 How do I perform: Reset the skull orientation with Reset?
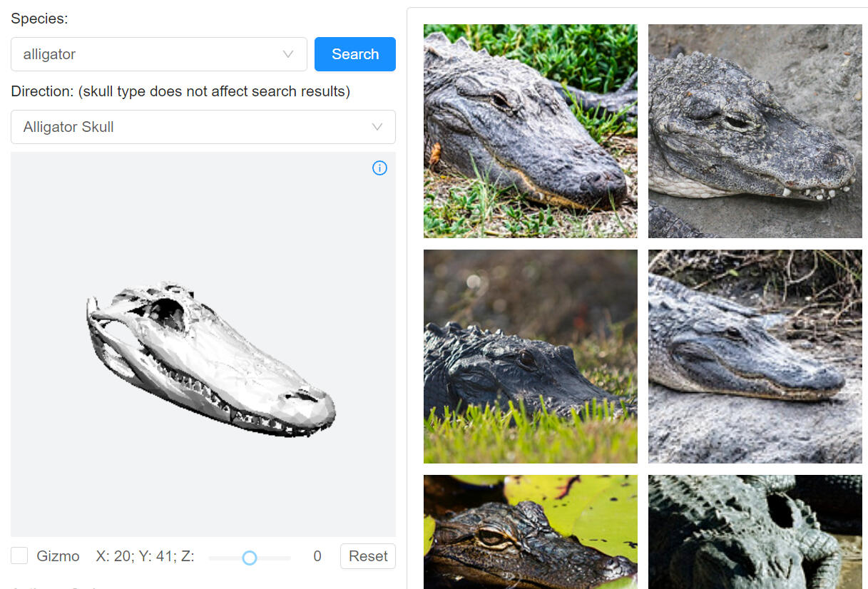tap(367, 556)
